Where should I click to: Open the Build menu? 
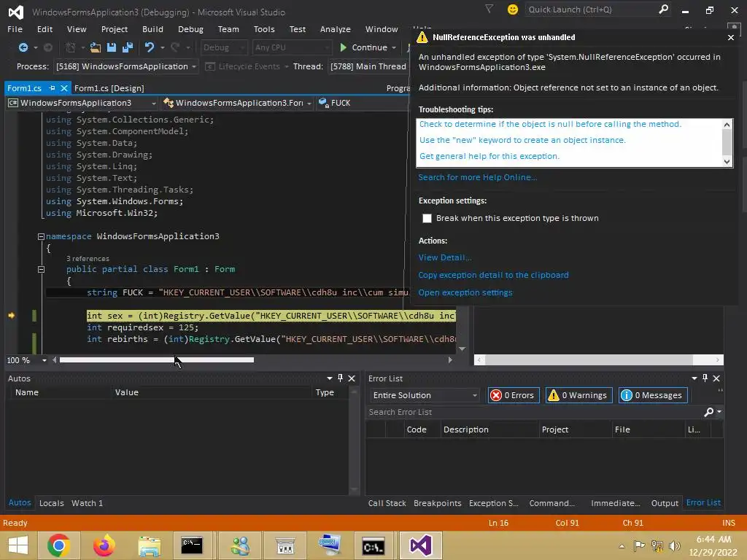pyautogui.click(x=152, y=29)
